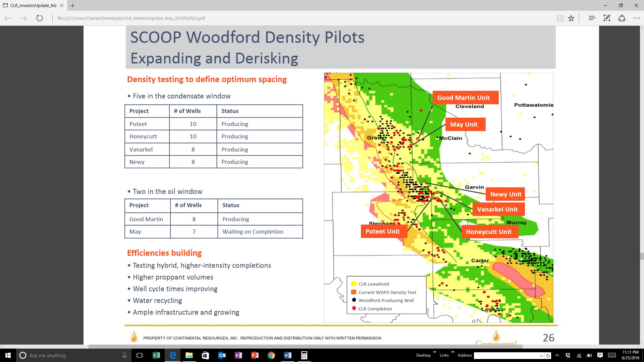
Task: Click the Vanarkel project table cell
Action: pos(147,149)
